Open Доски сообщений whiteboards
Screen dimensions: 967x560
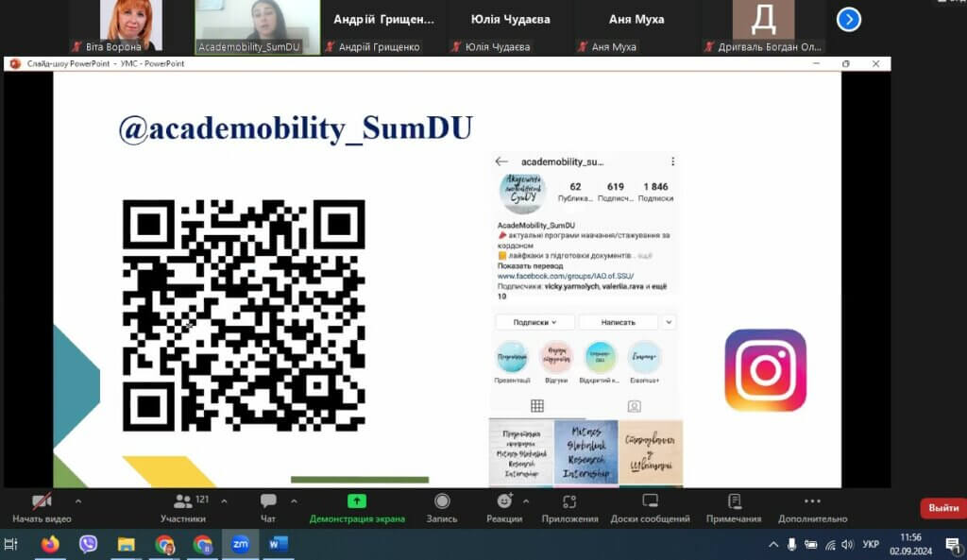(x=650, y=508)
